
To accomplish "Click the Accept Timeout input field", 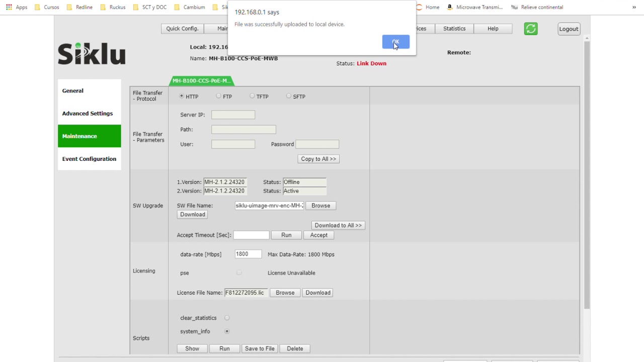I will [252, 235].
